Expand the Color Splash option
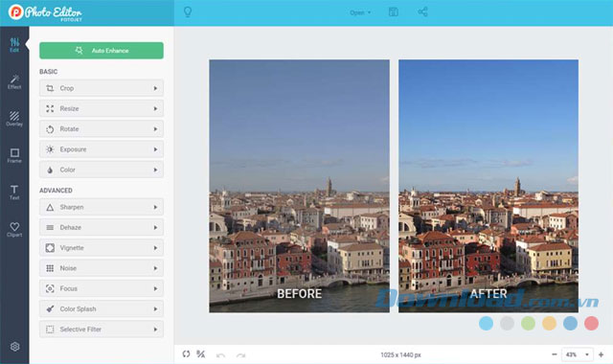 pos(102,308)
